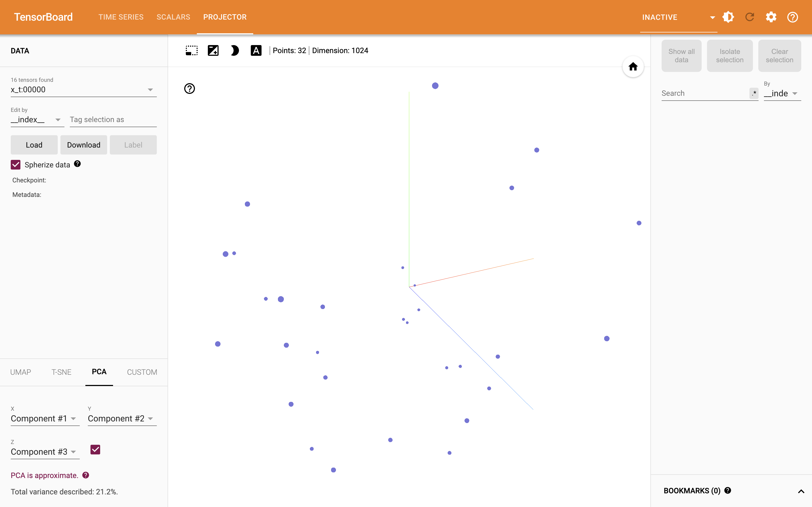Toggle dark mode in header bar
This screenshot has width=812, height=507.
click(x=728, y=17)
